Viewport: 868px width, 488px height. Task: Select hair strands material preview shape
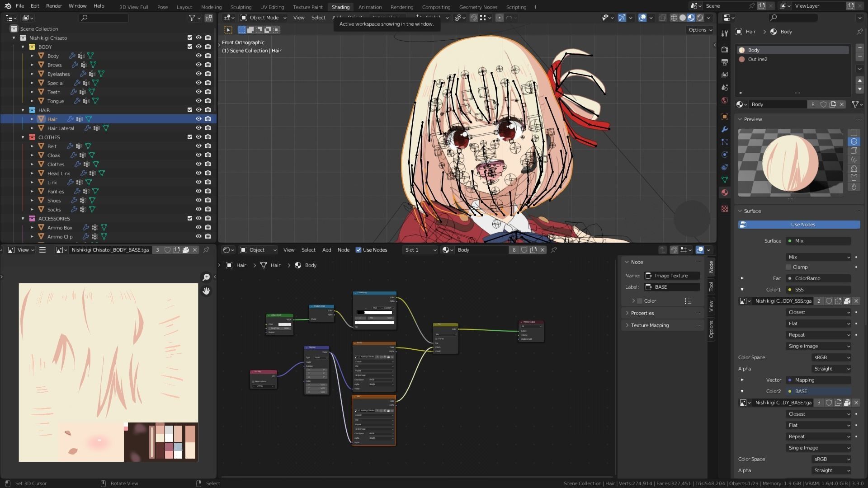tap(854, 160)
